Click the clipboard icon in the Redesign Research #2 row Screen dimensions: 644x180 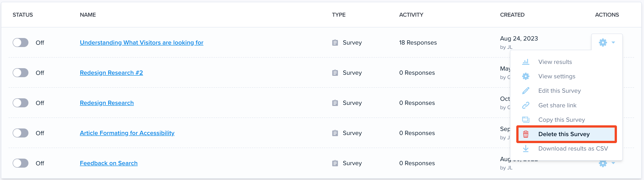335,73
